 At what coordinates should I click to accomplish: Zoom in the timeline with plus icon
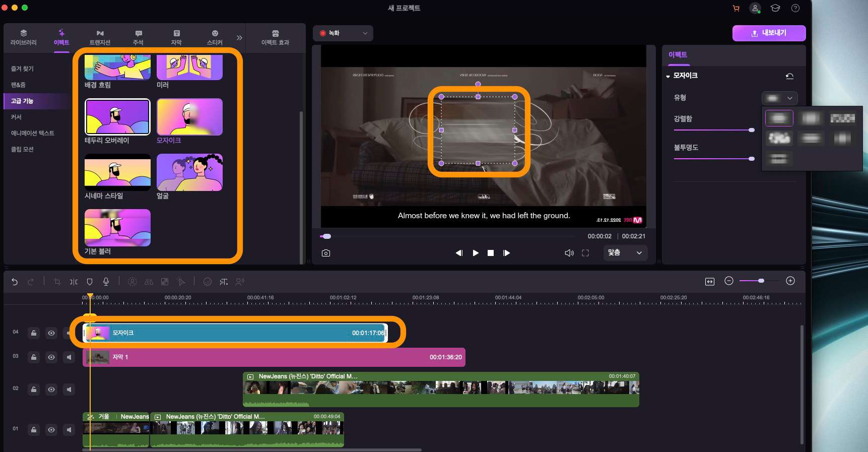tap(790, 281)
